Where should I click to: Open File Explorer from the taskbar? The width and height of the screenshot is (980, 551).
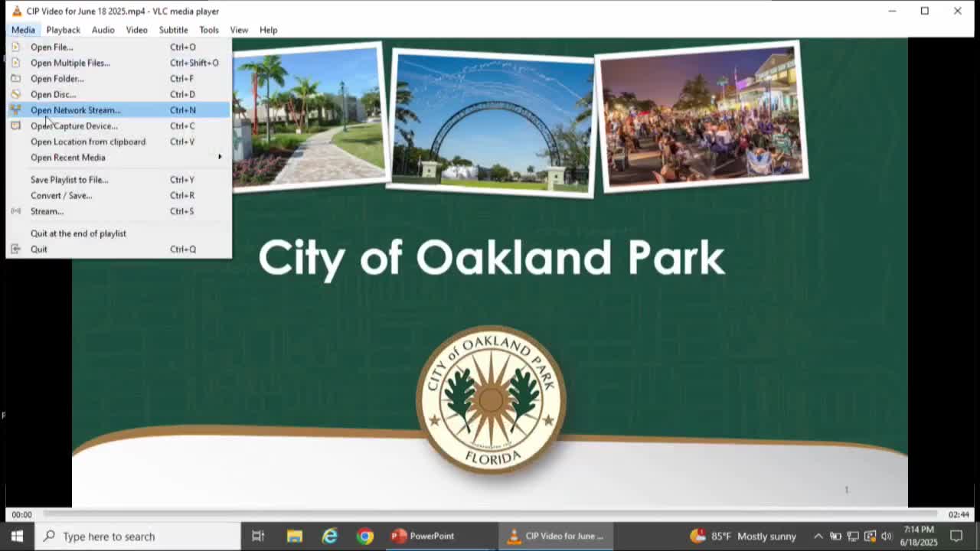point(294,536)
